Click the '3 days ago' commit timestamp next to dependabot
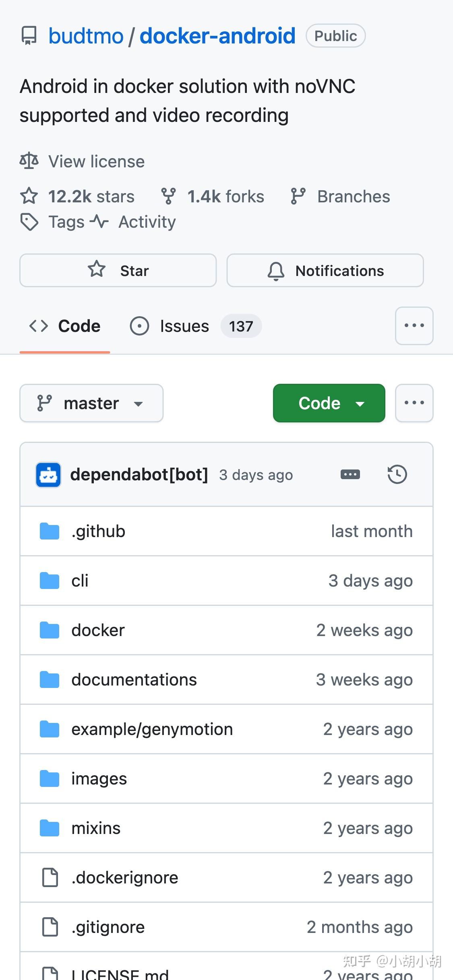The width and height of the screenshot is (453, 980). click(x=256, y=475)
